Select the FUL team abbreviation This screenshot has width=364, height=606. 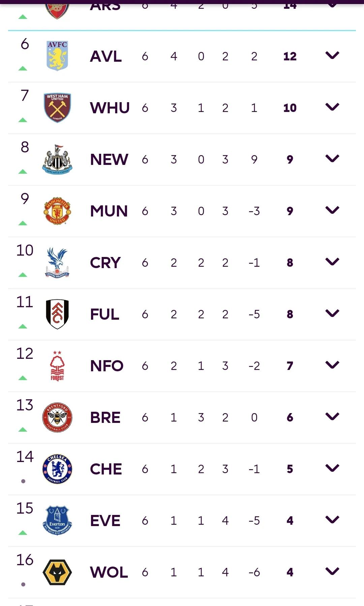(x=104, y=314)
